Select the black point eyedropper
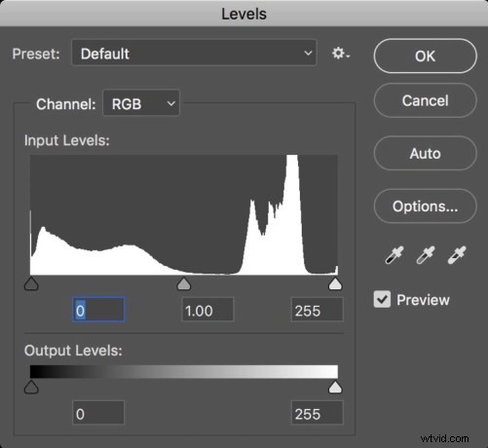 tap(394, 255)
